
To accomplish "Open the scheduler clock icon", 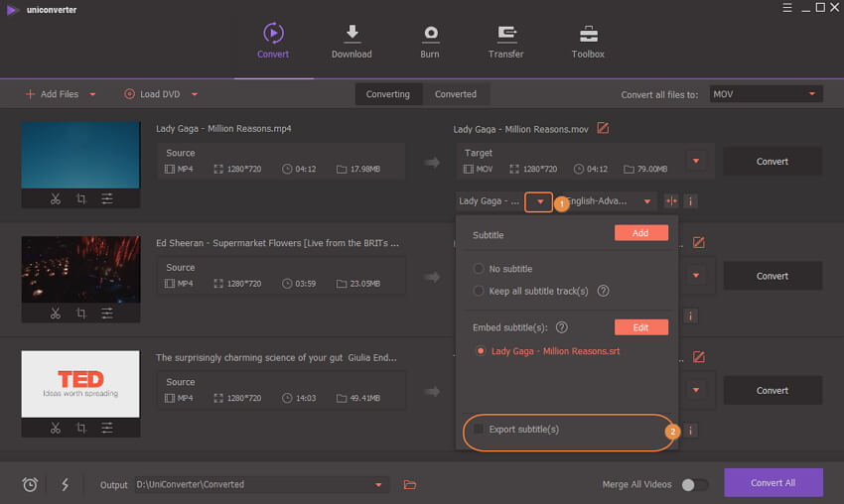I will click(x=30, y=484).
